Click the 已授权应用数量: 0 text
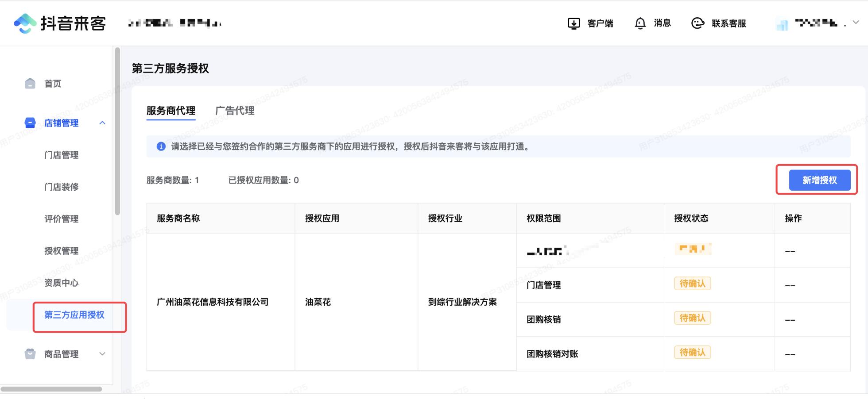The image size is (868, 399). tap(263, 180)
